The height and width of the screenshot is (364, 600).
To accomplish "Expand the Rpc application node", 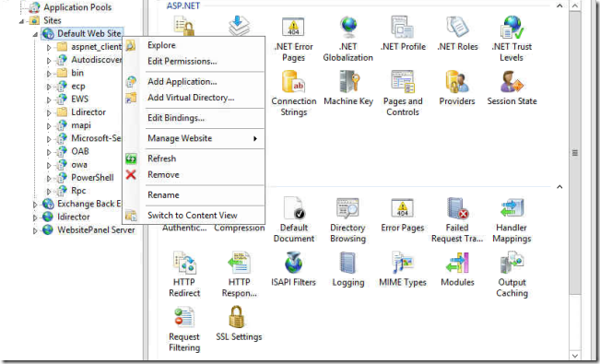I will (49, 192).
